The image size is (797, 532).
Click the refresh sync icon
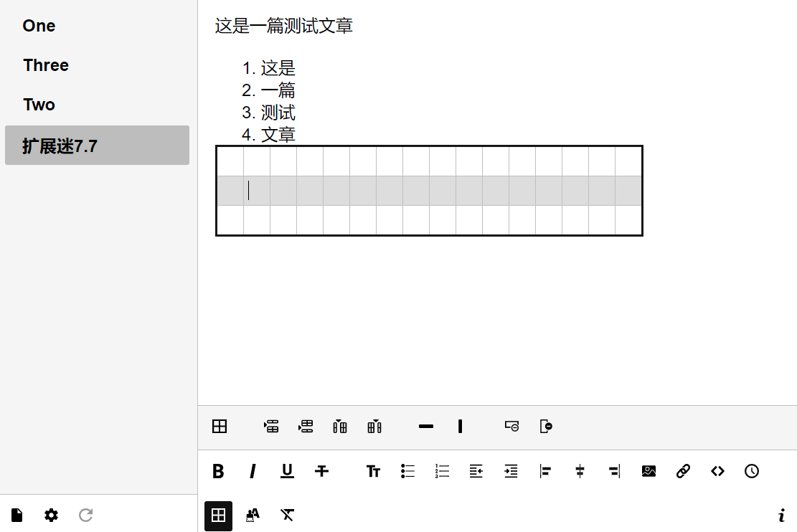click(x=86, y=516)
